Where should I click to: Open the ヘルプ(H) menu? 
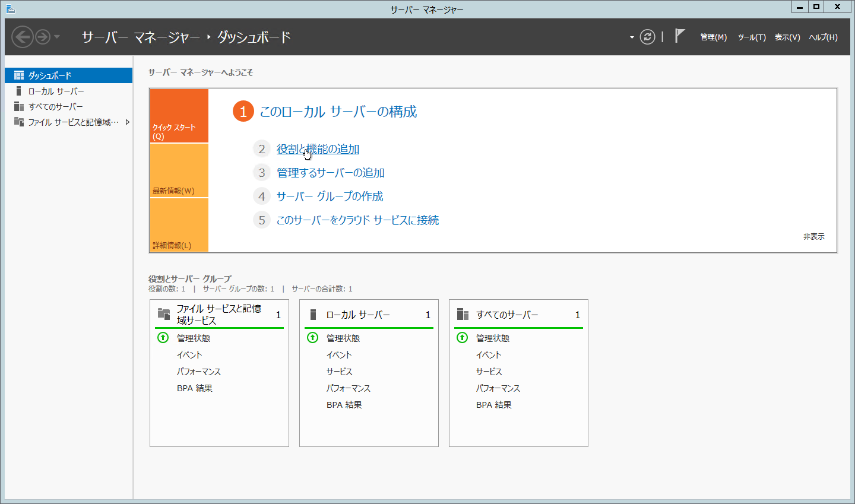[x=823, y=37]
